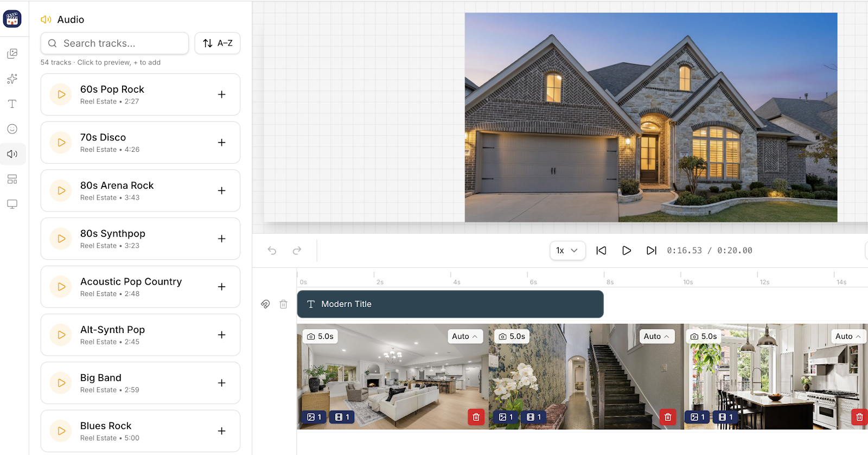Open the 1x playback speed dropdown
This screenshot has height=455, width=868.
coord(567,251)
